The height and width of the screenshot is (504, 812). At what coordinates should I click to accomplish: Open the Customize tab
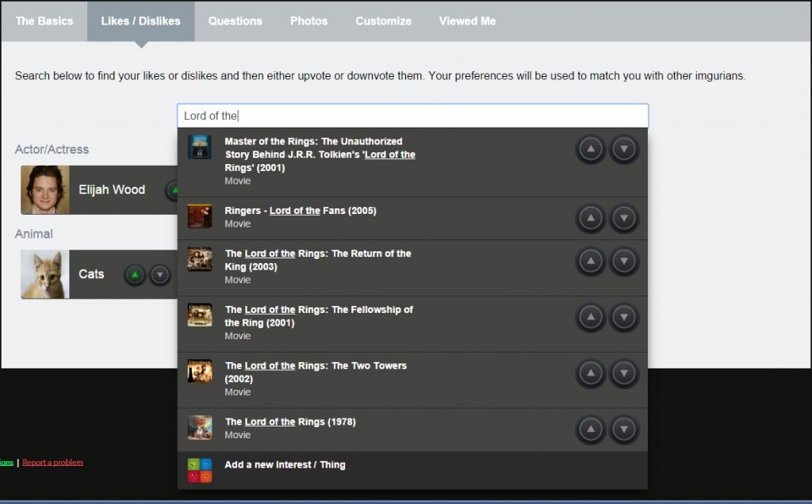coord(383,21)
